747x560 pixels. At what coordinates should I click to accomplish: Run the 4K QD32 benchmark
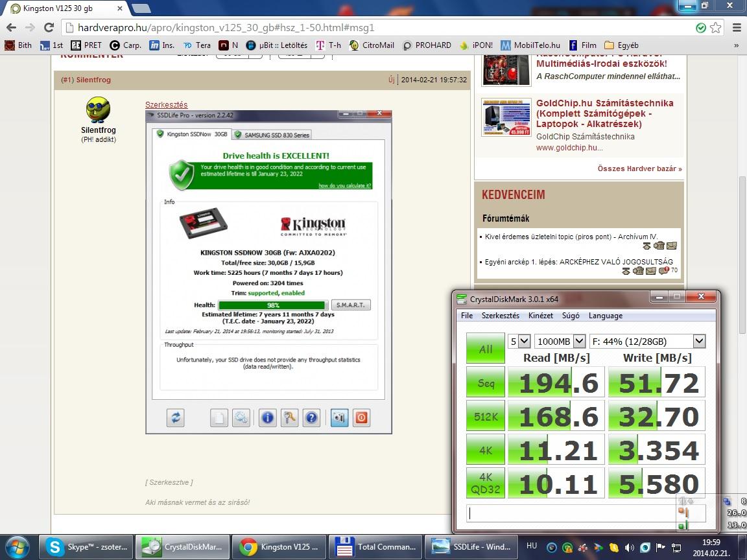[x=486, y=484]
